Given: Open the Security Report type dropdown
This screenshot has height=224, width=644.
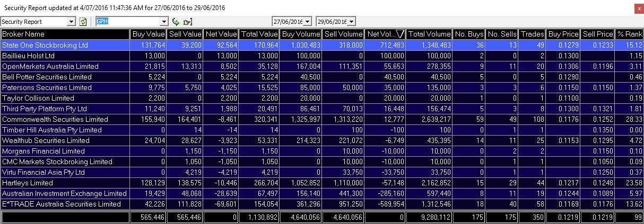Looking at the screenshot, I should pos(72,22).
